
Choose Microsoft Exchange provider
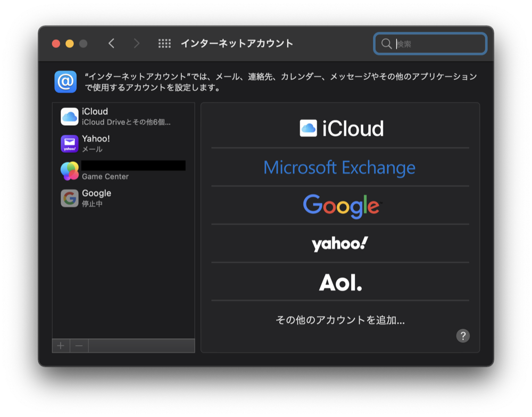pyautogui.click(x=340, y=167)
